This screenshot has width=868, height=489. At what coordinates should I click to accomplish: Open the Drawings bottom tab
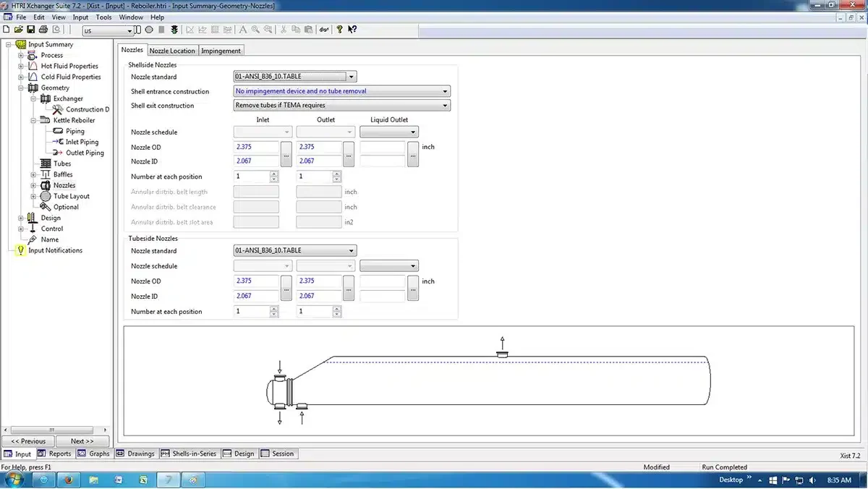pyautogui.click(x=135, y=454)
